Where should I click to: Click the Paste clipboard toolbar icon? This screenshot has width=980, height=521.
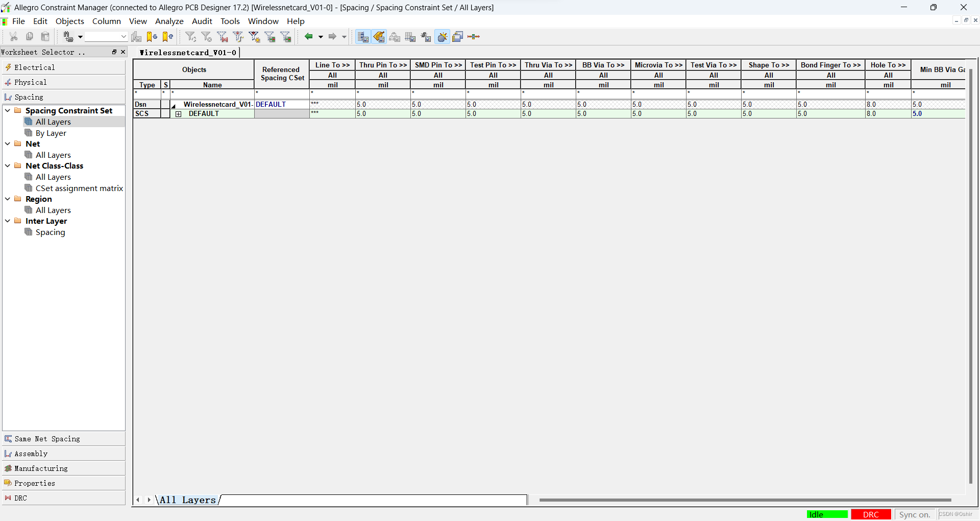point(45,37)
